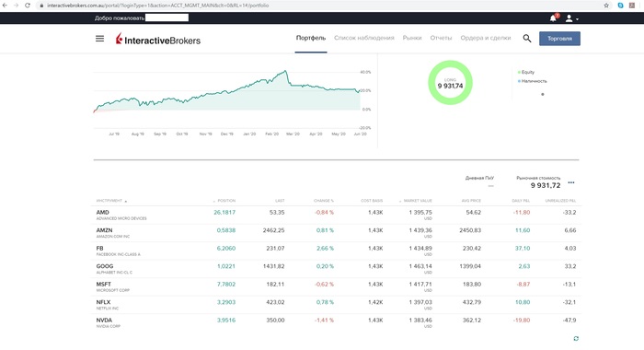
Task: Bookmark this page with the star icon
Action: [606, 6]
